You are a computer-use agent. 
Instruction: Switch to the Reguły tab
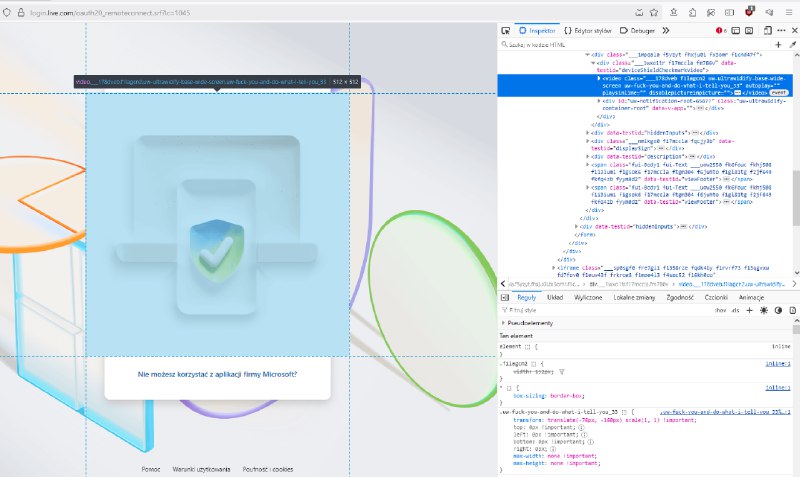click(x=527, y=297)
